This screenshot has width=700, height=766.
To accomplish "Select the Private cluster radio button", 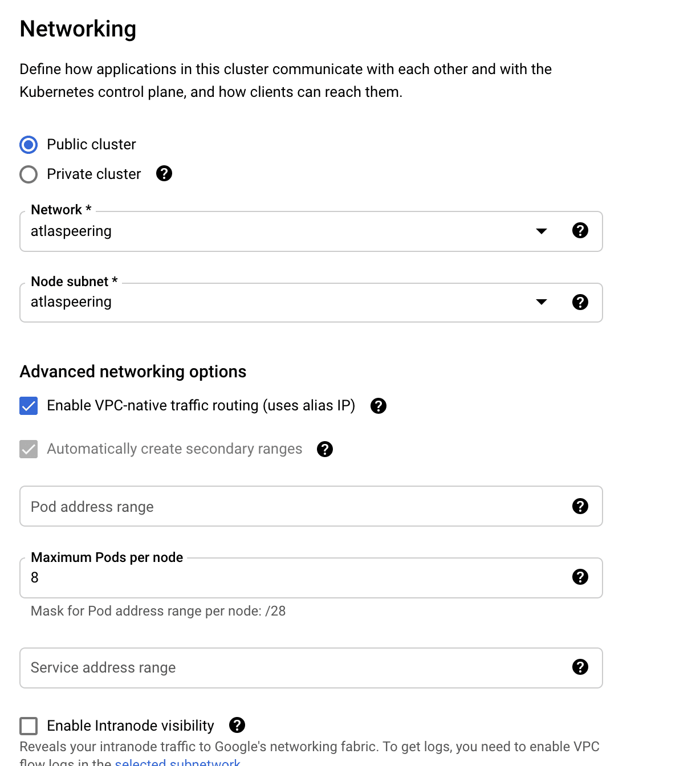I will [x=29, y=174].
